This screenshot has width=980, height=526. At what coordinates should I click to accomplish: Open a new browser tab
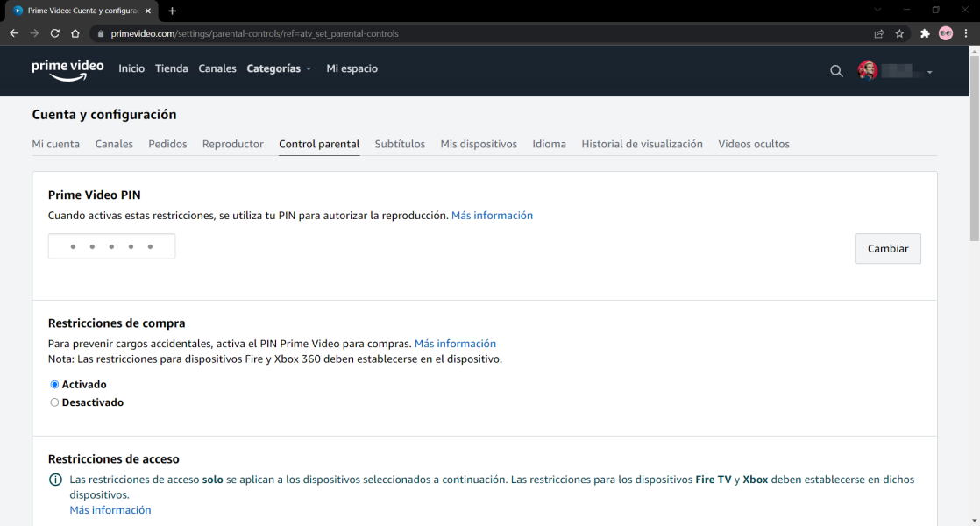[x=172, y=11]
